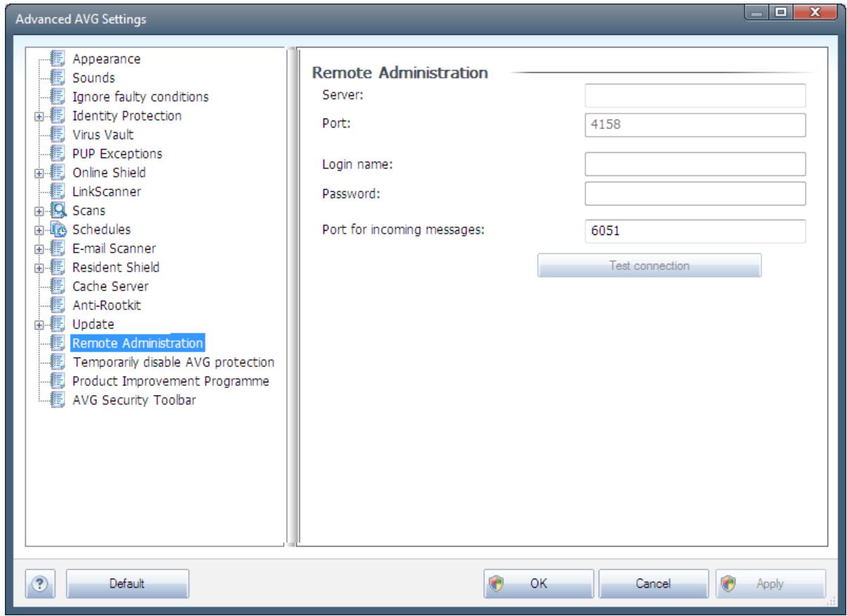The width and height of the screenshot is (847, 616).
Task: Select Sounds in the settings tree
Action: tap(93, 78)
